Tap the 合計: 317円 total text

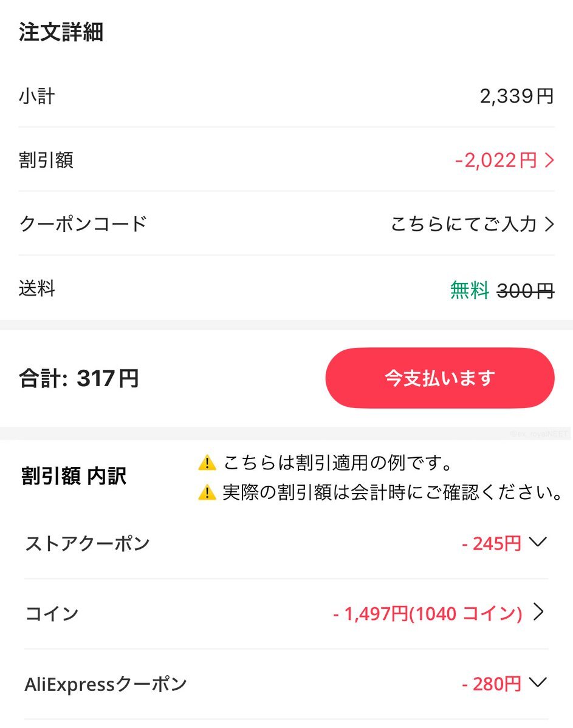coord(79,378)
